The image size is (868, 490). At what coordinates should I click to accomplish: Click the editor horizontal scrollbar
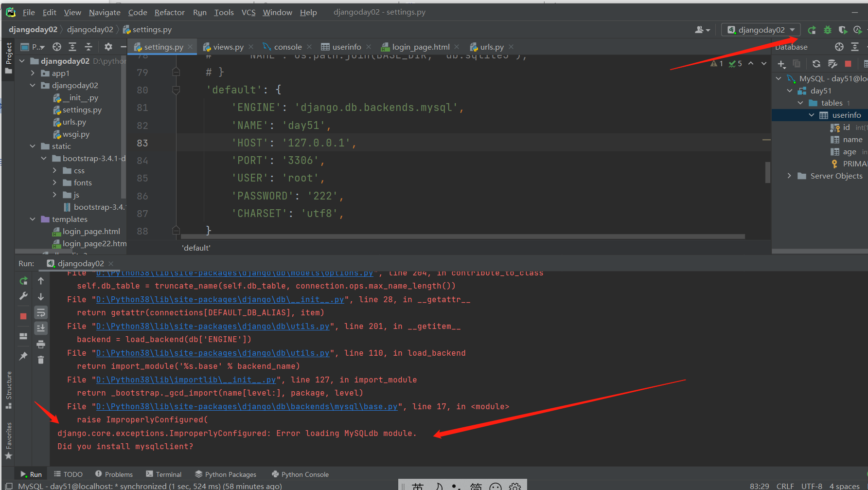(463, 237)
